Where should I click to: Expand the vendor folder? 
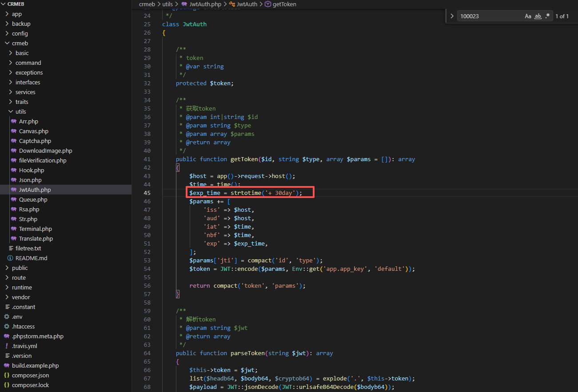click(x=21, y=297)
